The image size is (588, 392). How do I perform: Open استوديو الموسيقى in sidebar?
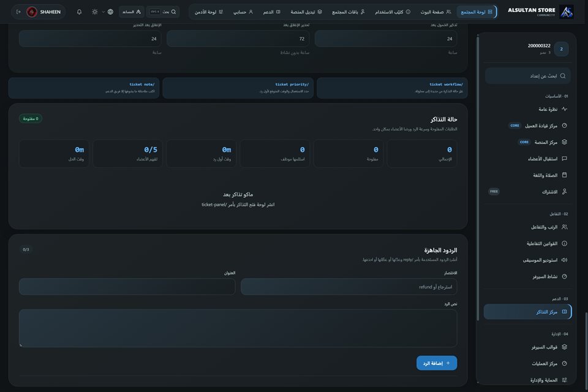point(527,260)
